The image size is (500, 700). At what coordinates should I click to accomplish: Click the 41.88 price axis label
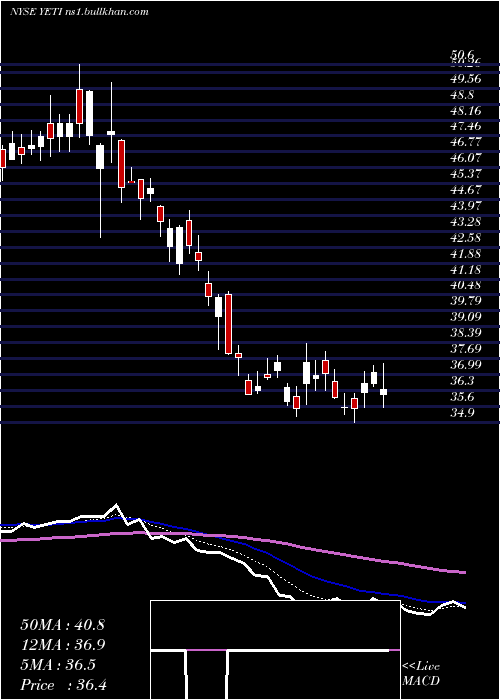point(466,253)
